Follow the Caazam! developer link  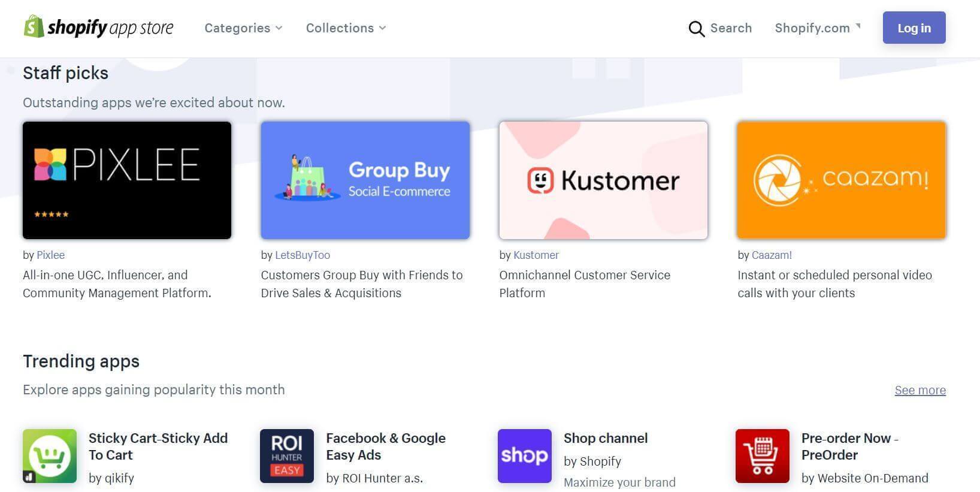[x=772, y=255]
